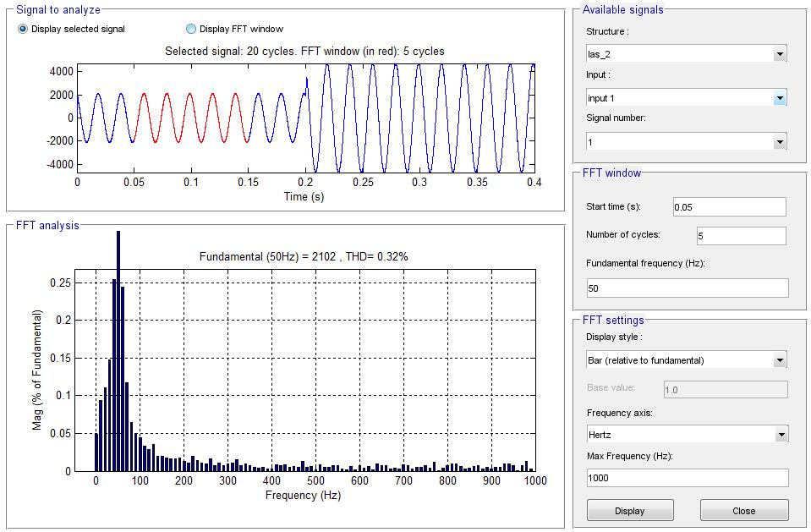
Task: Edit the Fundamental frequency field
Action: pos(687,288)
